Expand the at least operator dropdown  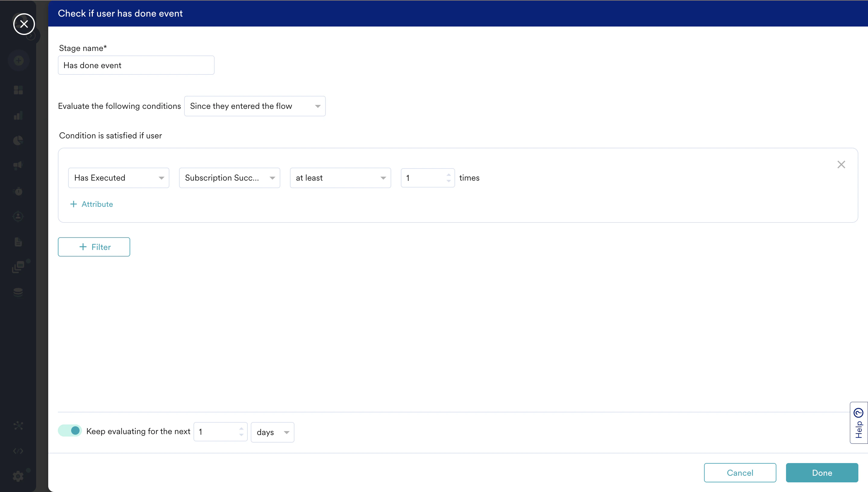pos(340,178)
